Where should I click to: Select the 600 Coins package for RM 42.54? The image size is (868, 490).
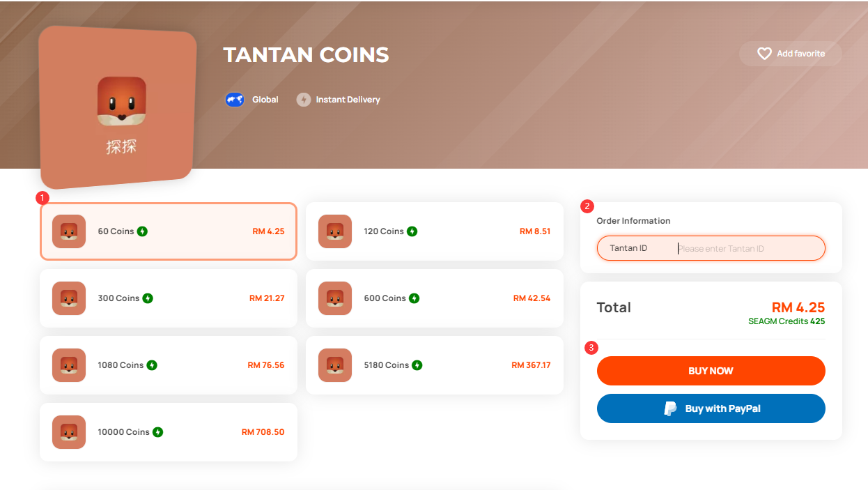(x=435, y=298)
